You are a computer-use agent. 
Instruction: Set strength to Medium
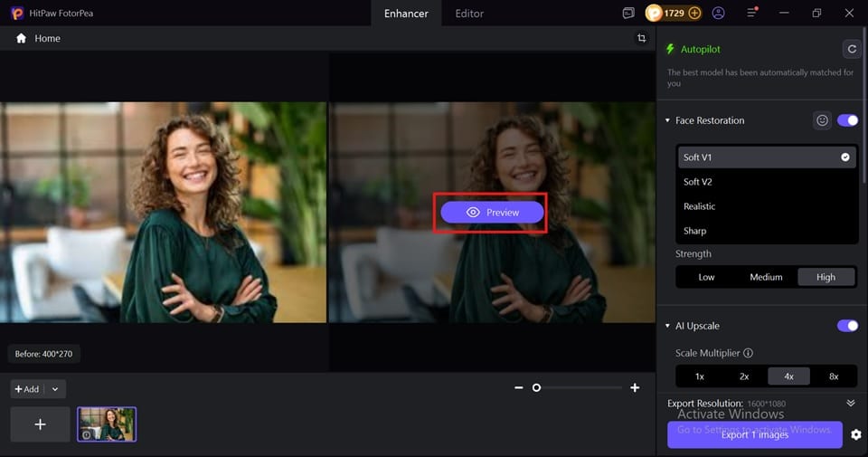[x=766, y=277]
